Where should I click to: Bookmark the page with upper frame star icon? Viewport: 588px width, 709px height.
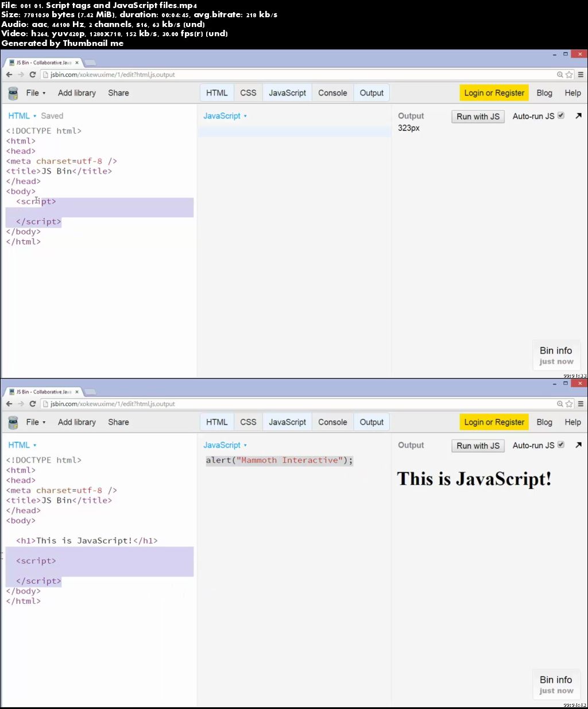click(x=569, y=75)
